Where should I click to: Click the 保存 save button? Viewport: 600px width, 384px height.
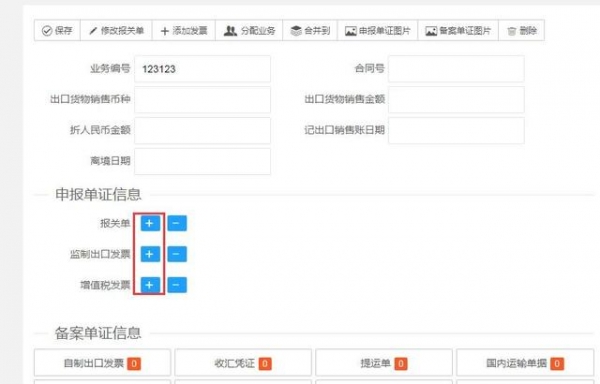click(57, 31)
